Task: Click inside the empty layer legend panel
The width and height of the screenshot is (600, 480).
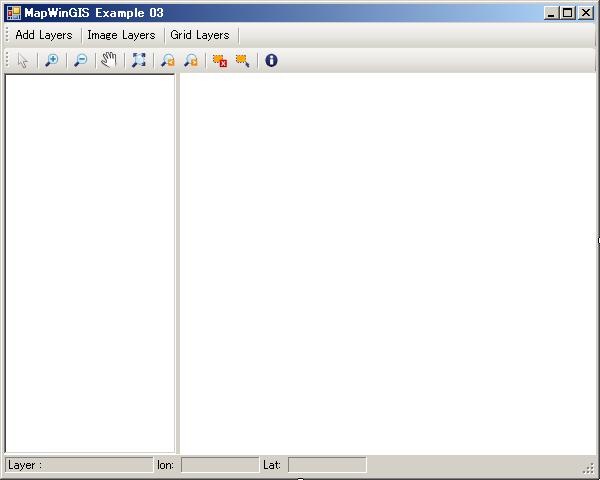Action: coord(90,260)
